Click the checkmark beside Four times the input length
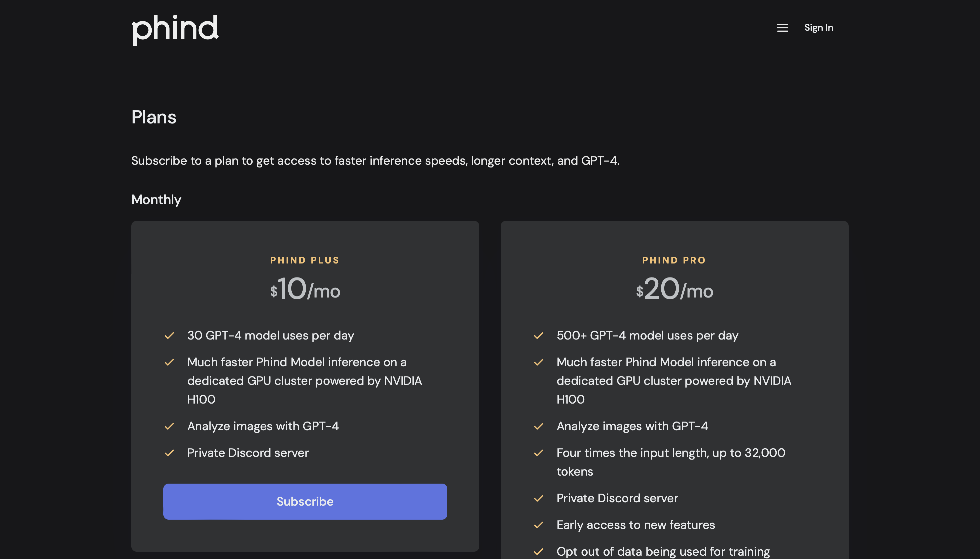The width and height of the screenshot is (980, 559). coord(539,452)
